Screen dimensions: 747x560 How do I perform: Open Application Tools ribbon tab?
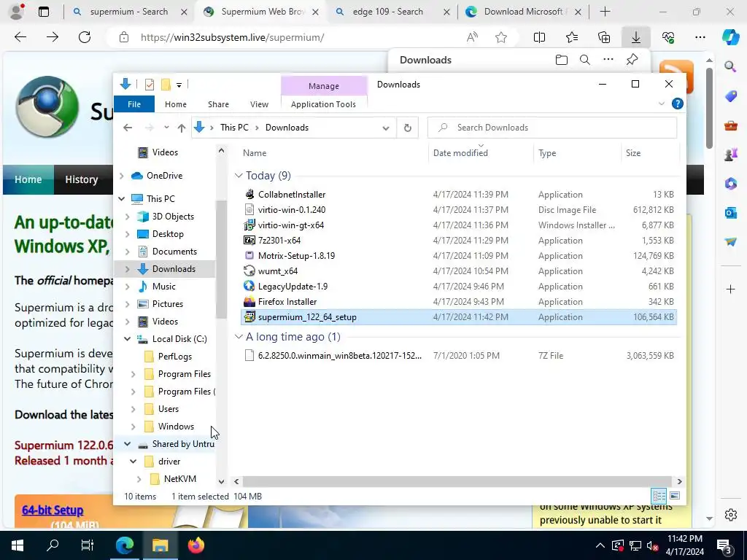pyautogui.click(x=323, y=104)
